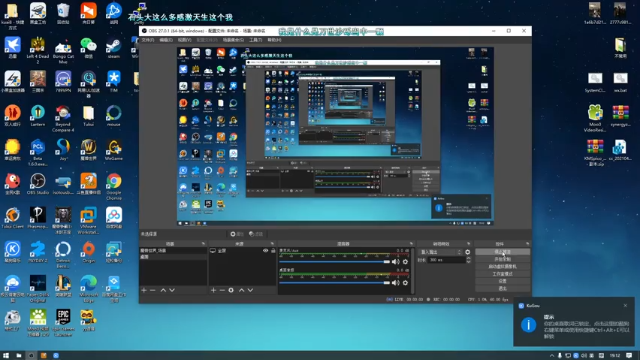This screenshot has width=640, height=360.
Task: Open the microphone audio settings gear
Action: click(405, 262)
